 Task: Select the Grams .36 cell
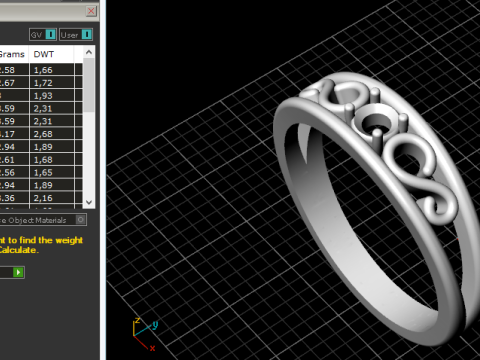click(x=14, y=198)
